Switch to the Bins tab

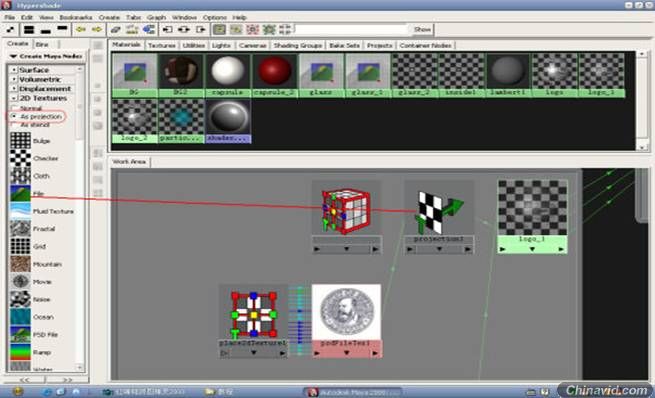coord(42,44)
